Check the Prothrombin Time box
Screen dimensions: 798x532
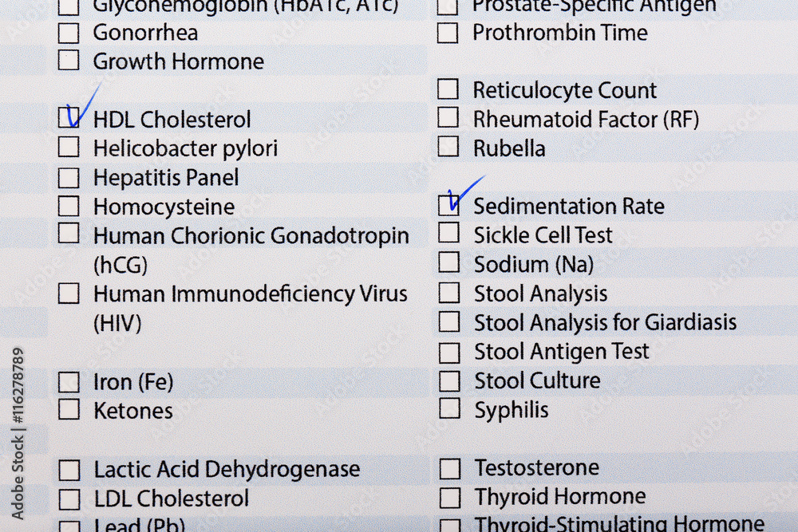[448, 33]
